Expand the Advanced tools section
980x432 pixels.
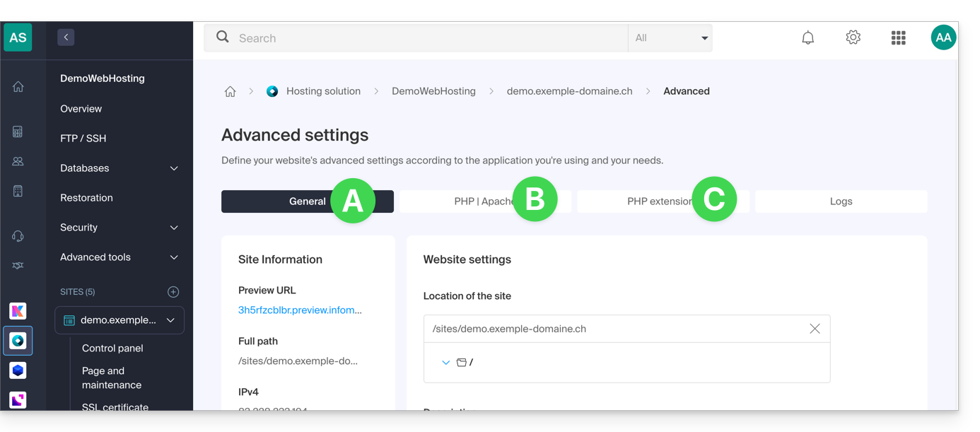(174, 257)
